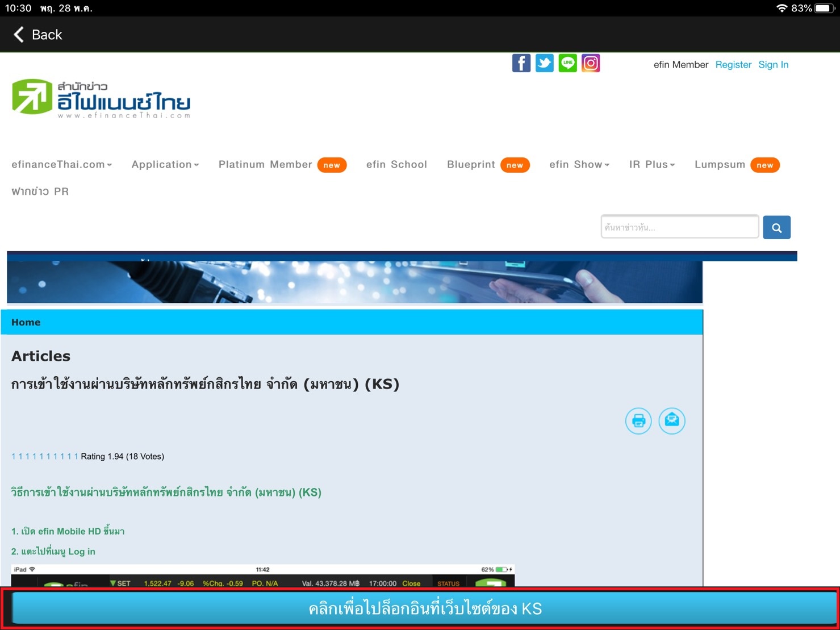
Task: Open the LINE social icon
Action: point(568,63)
